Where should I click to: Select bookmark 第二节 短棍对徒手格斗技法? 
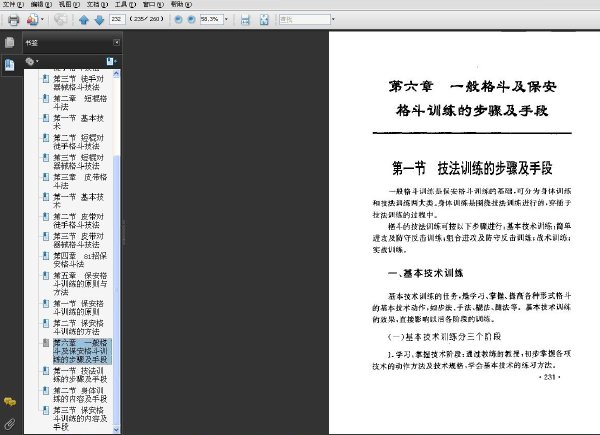78,142
